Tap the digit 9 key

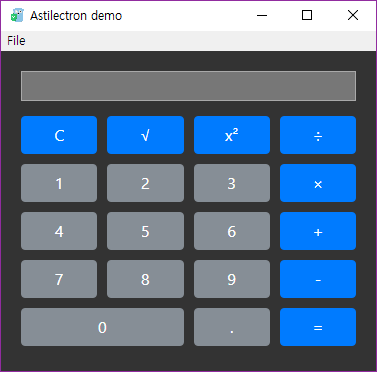[232, 279]
